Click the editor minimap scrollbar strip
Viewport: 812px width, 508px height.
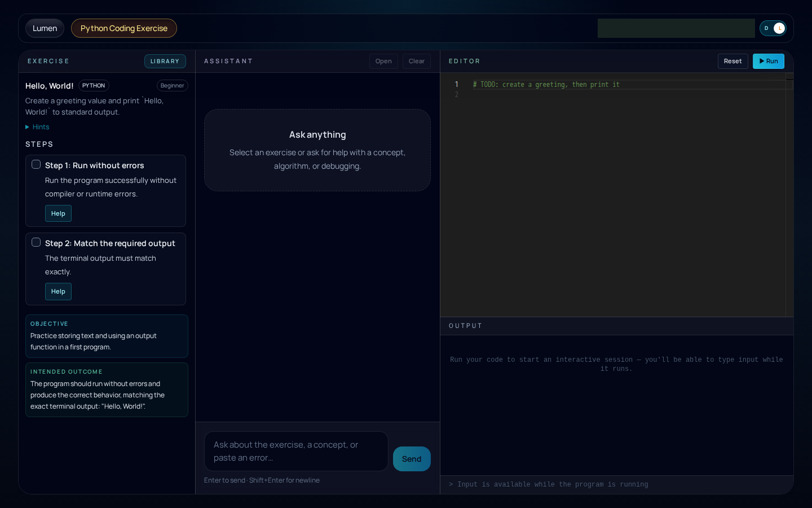[789, 195]
